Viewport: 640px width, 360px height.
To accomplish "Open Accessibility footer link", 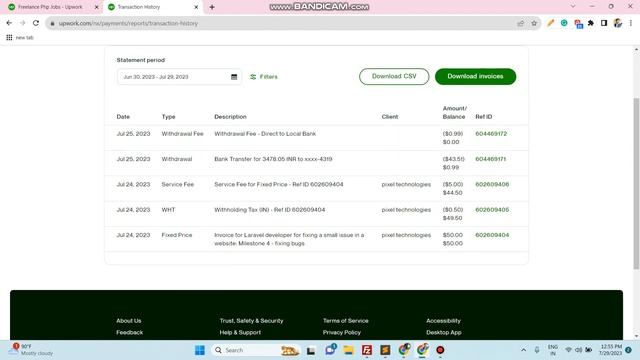I will [x=443, y=321].
